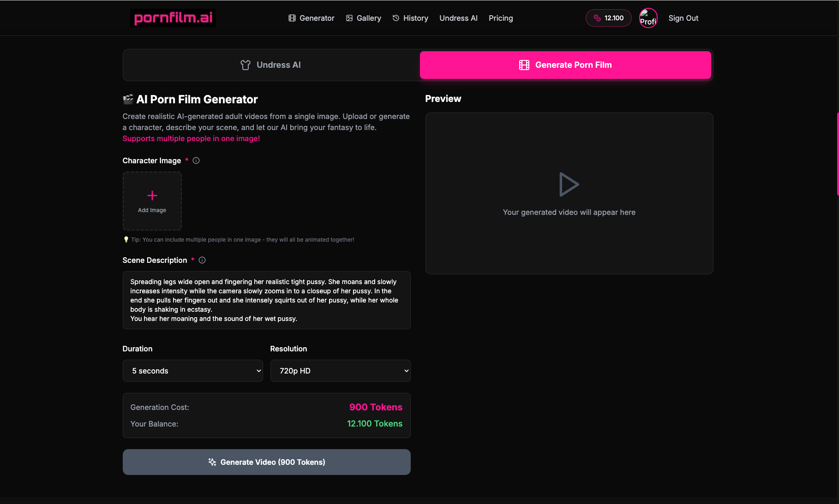The width and height of the screenshot is (839, 504).
Task: Click the pornfilm.ai logo
Action: tap(173, 18)
